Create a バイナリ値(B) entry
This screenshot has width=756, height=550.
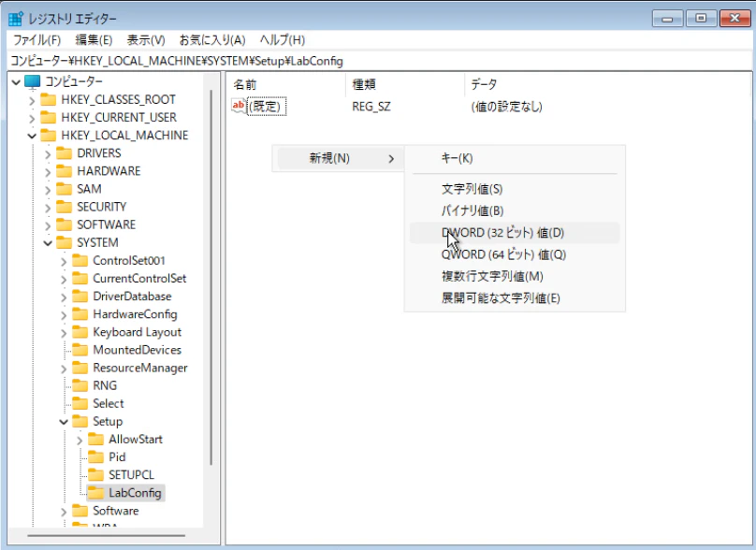515,210
